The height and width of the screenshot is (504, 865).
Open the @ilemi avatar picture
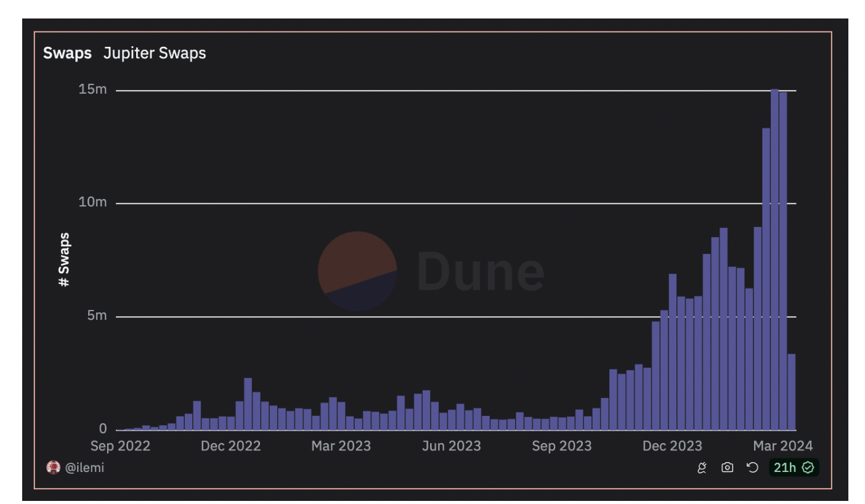pos(54,468)
